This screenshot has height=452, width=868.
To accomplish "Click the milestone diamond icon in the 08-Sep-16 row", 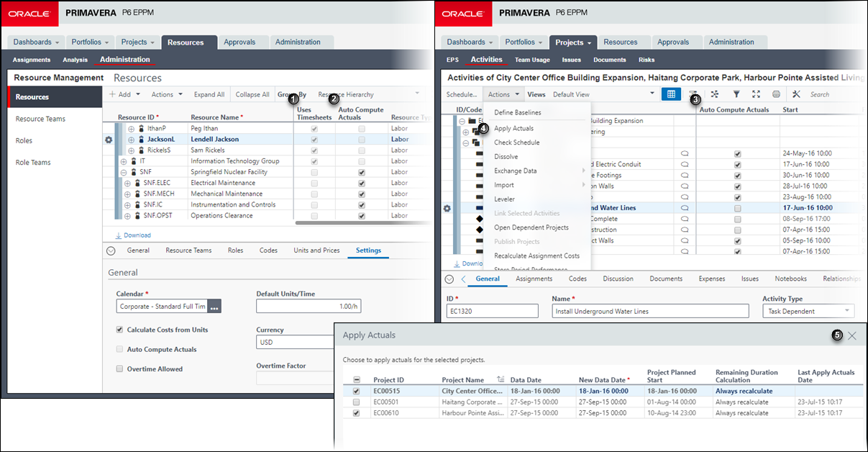I will (x=480, y=219).
